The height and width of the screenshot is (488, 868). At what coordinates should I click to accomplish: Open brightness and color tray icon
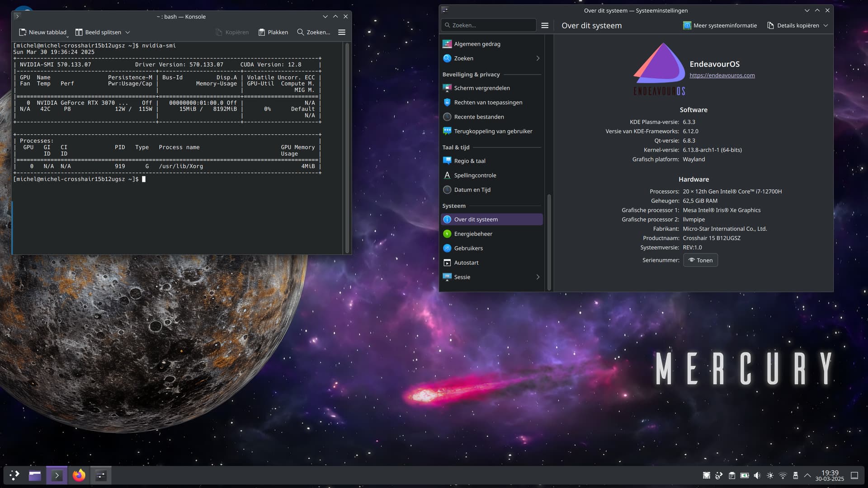[770, 475]
